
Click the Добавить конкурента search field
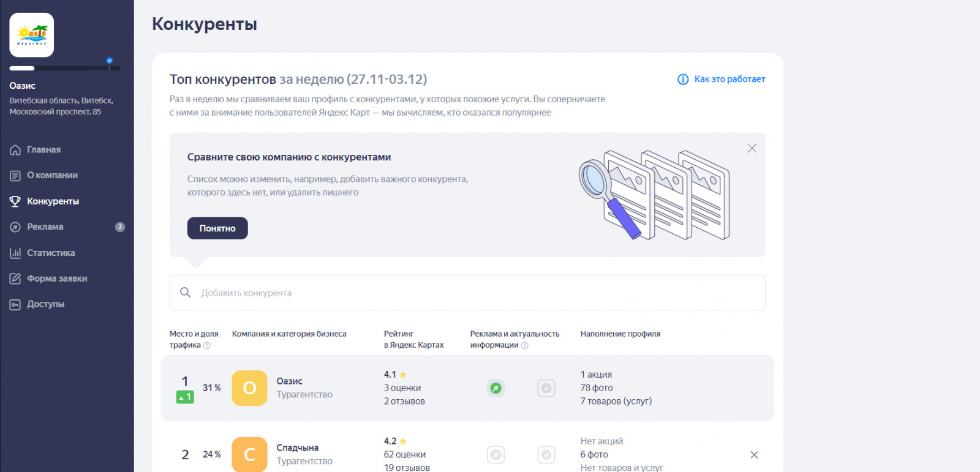(467, 293)
